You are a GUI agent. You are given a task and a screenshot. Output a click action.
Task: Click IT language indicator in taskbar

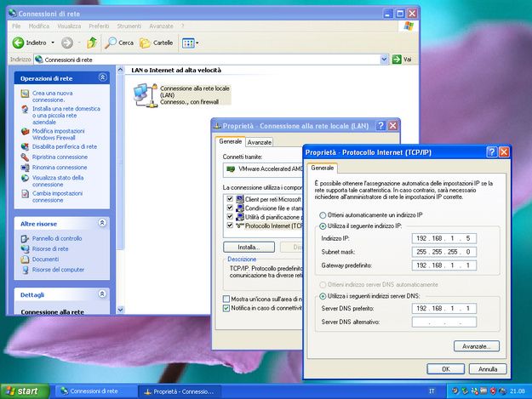pyautogui.click(x=432, y=391)
